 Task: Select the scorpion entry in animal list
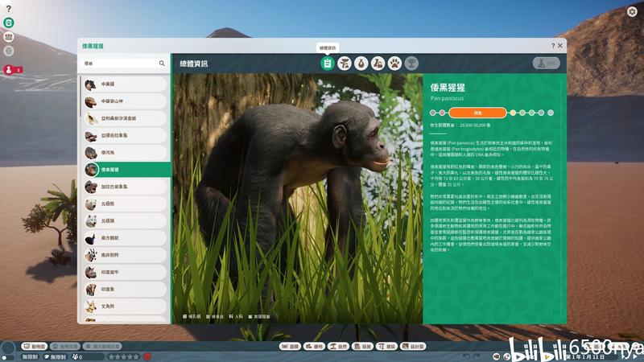pos(126,118)
